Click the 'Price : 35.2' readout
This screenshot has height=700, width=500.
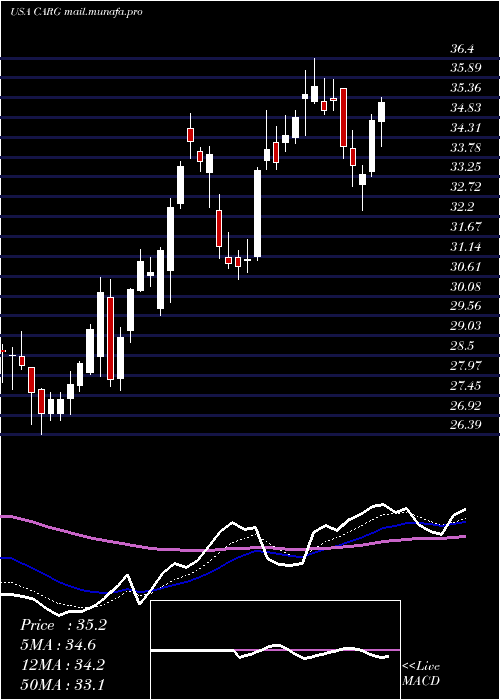(63, 625)
